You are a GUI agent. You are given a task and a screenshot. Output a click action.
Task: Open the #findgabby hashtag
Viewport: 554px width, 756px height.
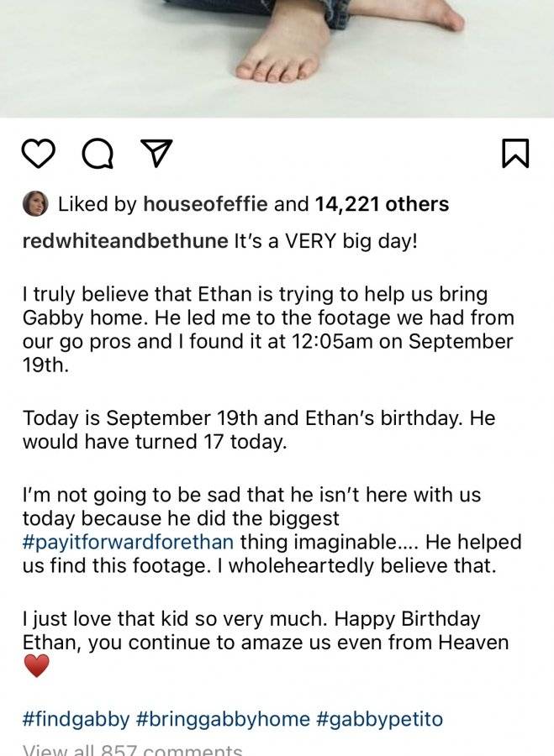coord(77,719)
